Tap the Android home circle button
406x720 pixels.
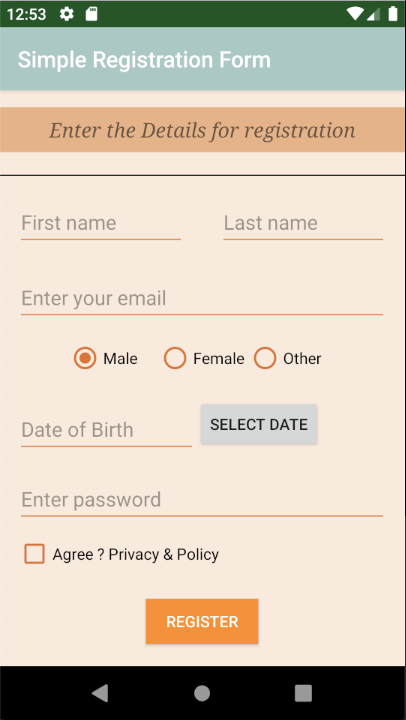click(202, 693)
